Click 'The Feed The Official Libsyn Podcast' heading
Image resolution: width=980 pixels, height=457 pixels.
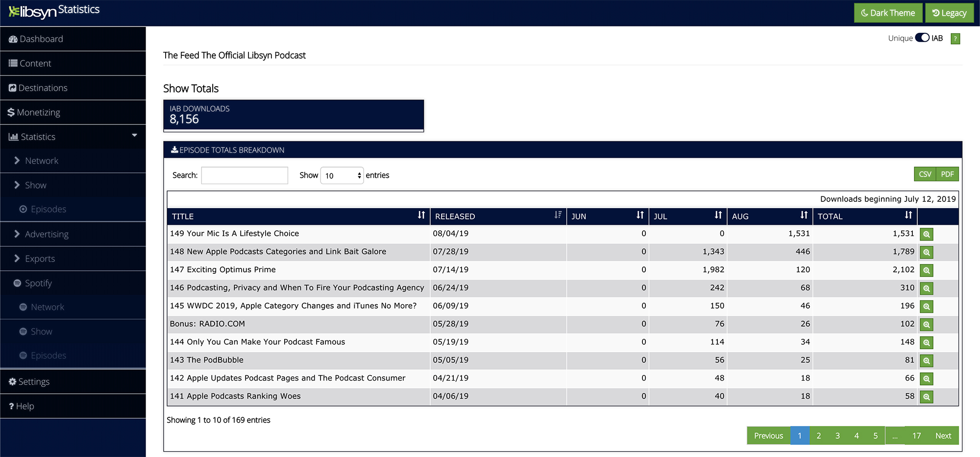[x=234, y=55]
